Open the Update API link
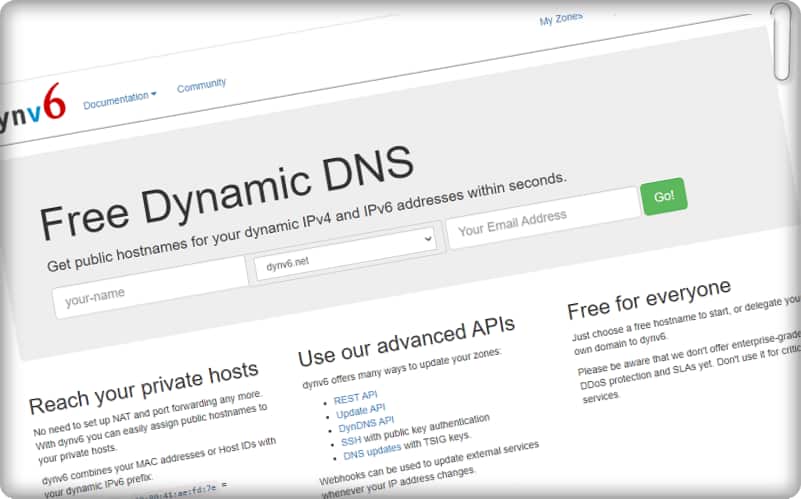Viewport: 801px width, 499px height. (x=361, y=411)
